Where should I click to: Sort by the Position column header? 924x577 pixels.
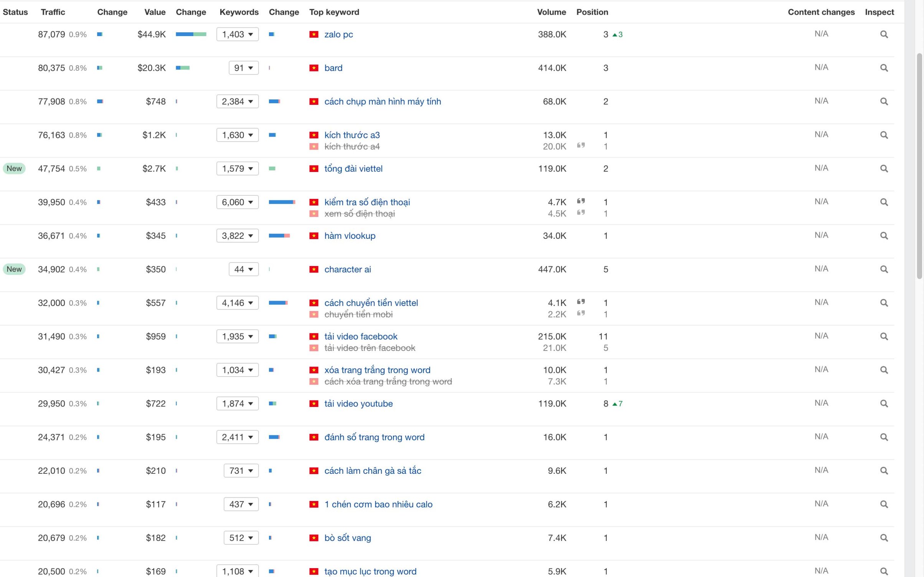(592, 12)
